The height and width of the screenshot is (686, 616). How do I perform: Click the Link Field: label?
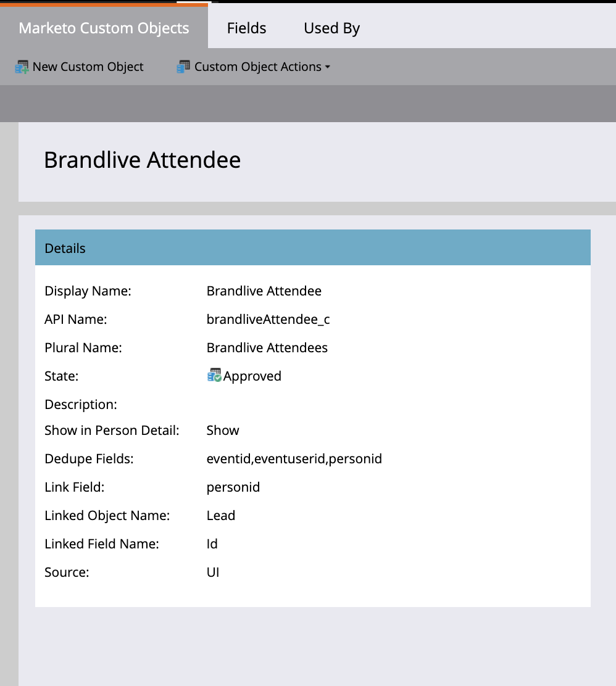(x=75, y=487)
